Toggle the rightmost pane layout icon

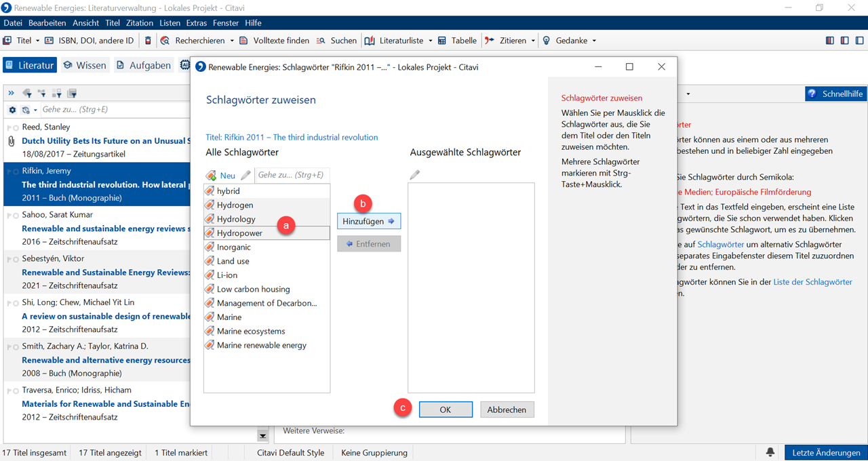coord(859,41)
